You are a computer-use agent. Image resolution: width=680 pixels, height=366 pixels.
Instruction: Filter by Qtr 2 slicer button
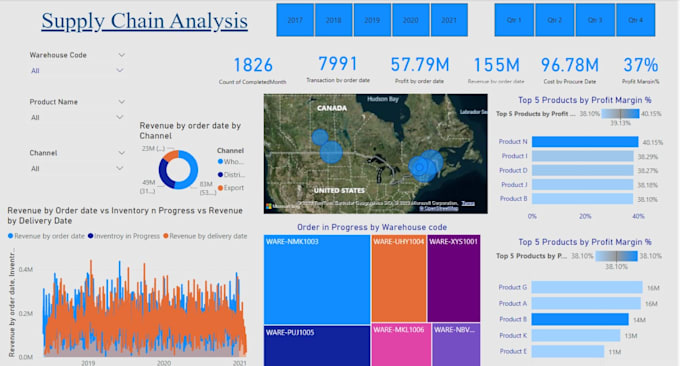[555, 20]
